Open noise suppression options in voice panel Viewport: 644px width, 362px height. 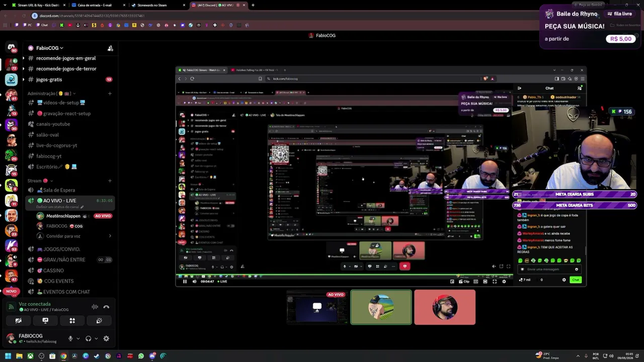(x=95, y=307)
